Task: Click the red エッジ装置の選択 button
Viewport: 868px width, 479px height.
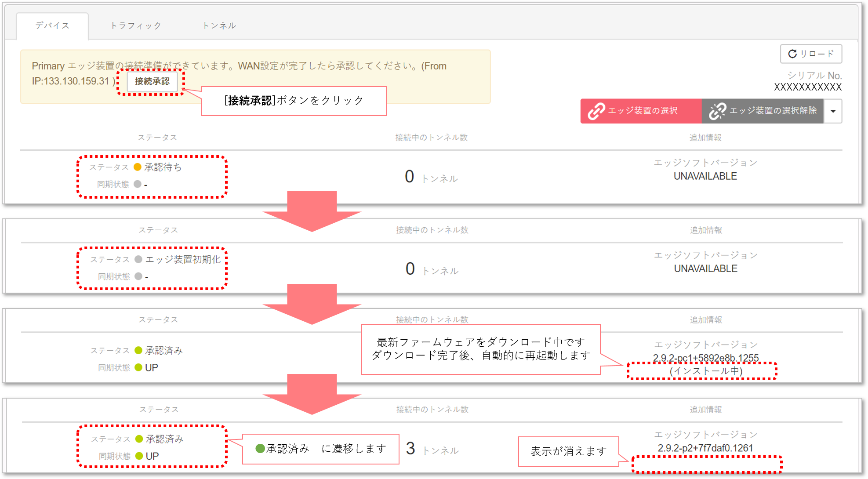Action: pos(641,111)
